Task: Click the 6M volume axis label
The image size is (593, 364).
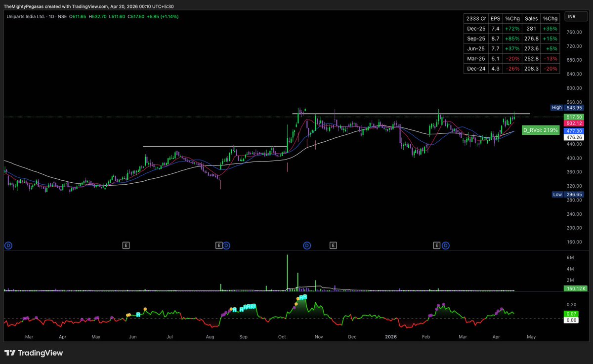Action: click(x=569, y=258)
